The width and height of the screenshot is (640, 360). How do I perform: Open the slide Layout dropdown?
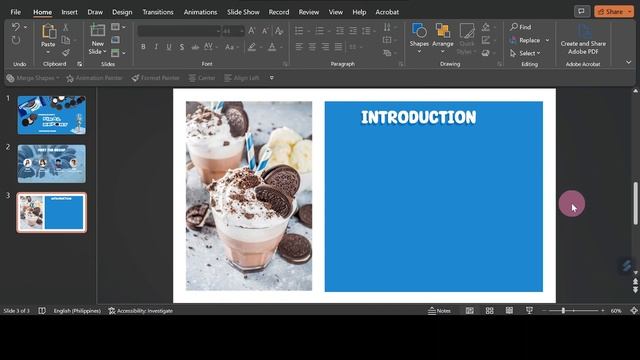(118, 27)
